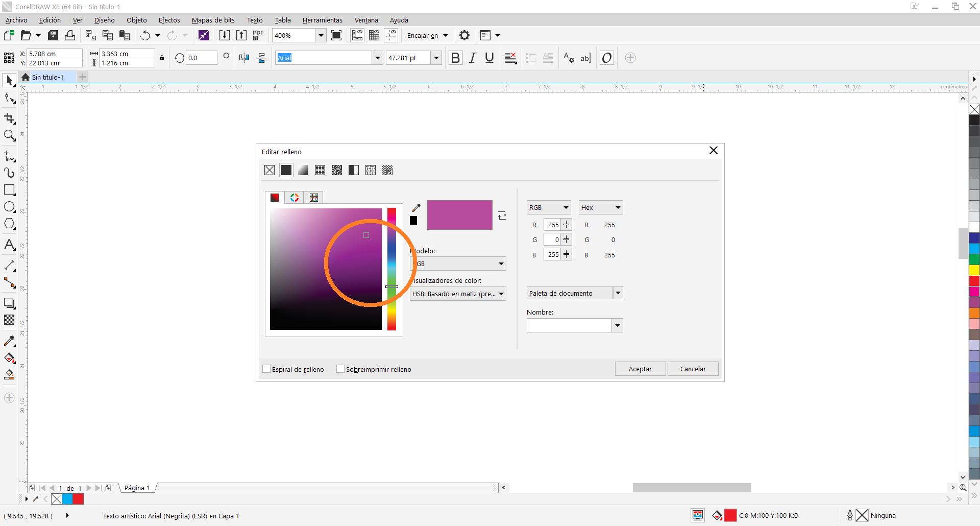This screenshot has height=526, width=980.
Task: Select the Vector pattern fill icon
Action: pos(320,170)
